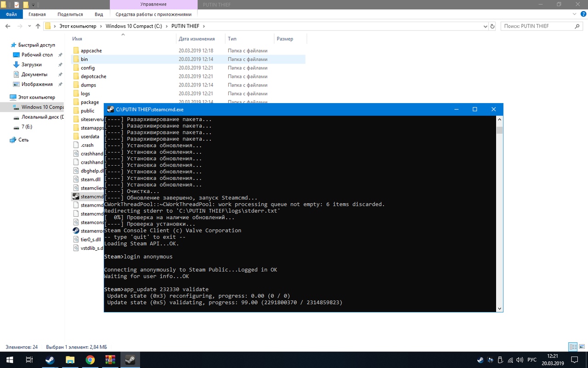Viewport: 588px width, 368px height.
Task: Go up to parent folder
Action: point(38,26)
